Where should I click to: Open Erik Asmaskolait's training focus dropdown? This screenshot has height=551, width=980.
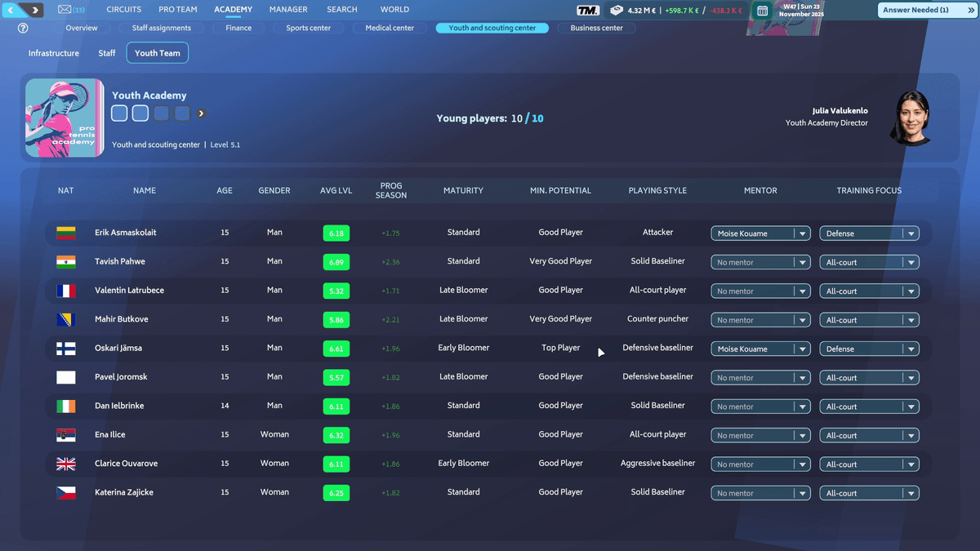pyautogui.click(x=869, y=233)
